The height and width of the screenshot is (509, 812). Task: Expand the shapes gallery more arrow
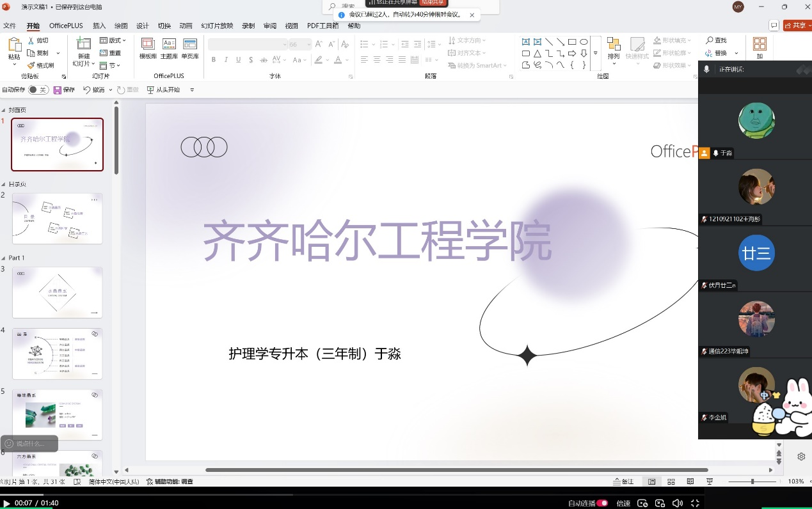tap(596, 53)
